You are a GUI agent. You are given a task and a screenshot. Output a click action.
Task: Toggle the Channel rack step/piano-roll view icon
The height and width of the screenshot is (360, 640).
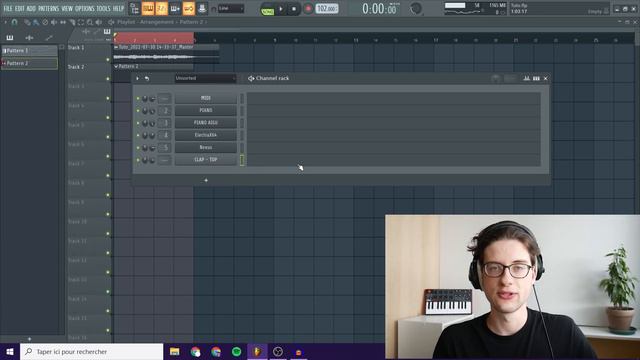tap(536, 78)
